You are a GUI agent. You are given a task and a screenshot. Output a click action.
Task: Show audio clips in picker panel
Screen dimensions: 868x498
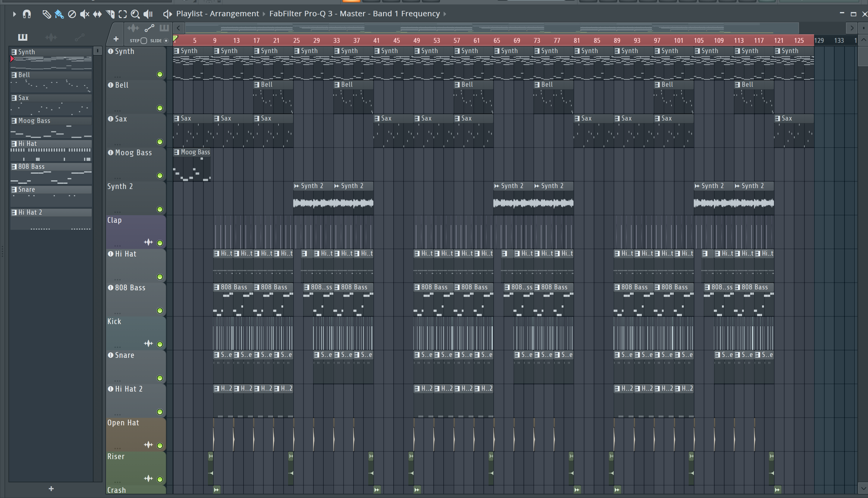coord(51,37)
